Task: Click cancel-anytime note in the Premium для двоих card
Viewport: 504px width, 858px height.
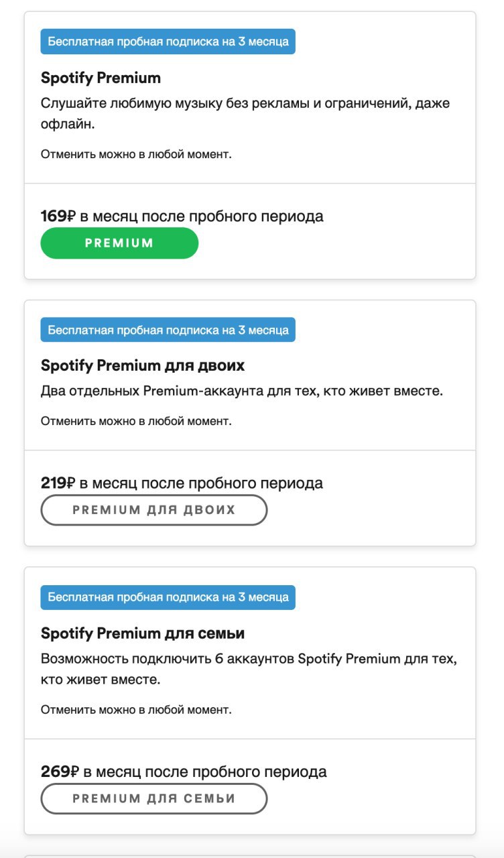Action: (x=136, y=421)
